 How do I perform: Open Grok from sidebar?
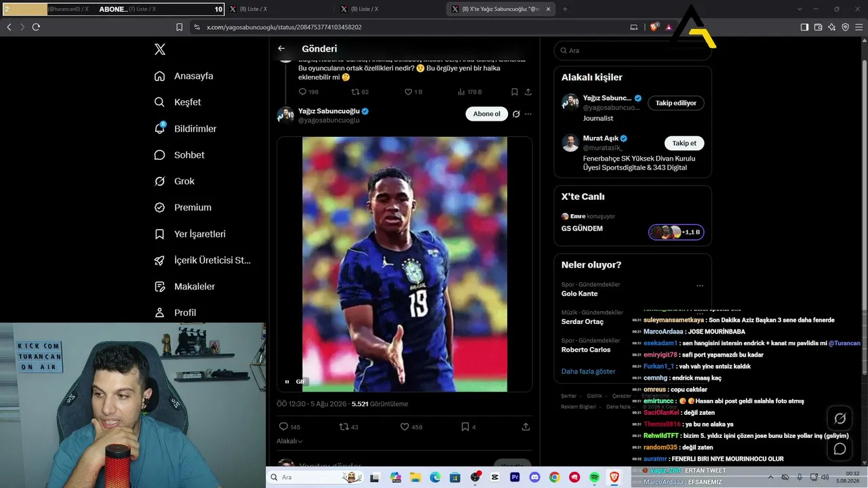coord(174,182)
